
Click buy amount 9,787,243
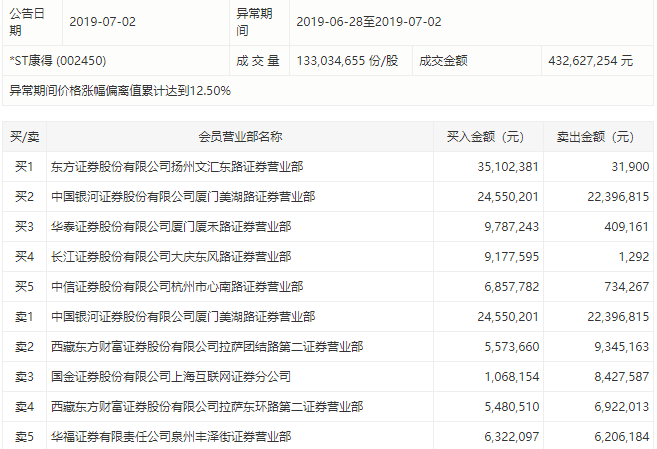pos(512,227)
